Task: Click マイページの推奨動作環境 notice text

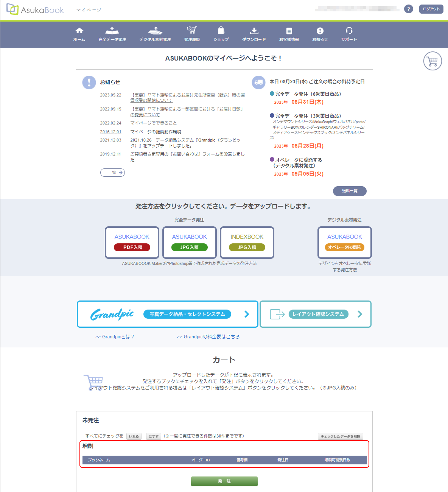Action: 156,132
